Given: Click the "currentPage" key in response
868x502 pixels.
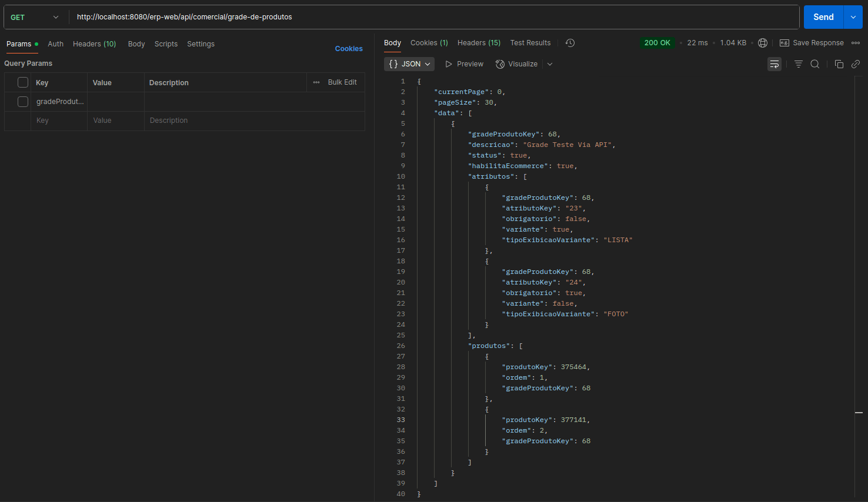Looking at the screenshot, I should (x=462, y=92).
